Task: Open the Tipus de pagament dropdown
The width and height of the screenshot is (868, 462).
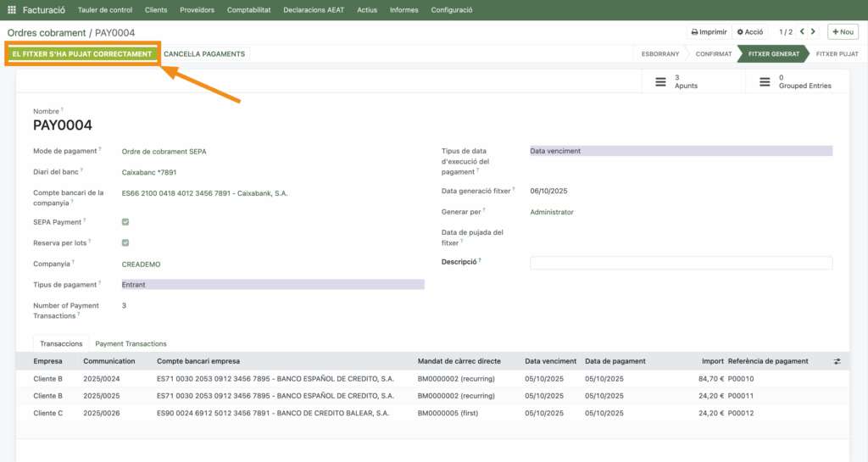Action: 272,285
